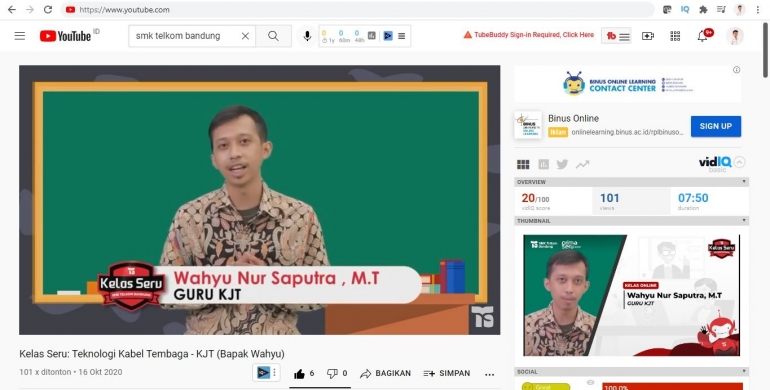Click the vidIQ video thumbnail preview
Viewport: 770px width, 390px height.
point(632,295)
